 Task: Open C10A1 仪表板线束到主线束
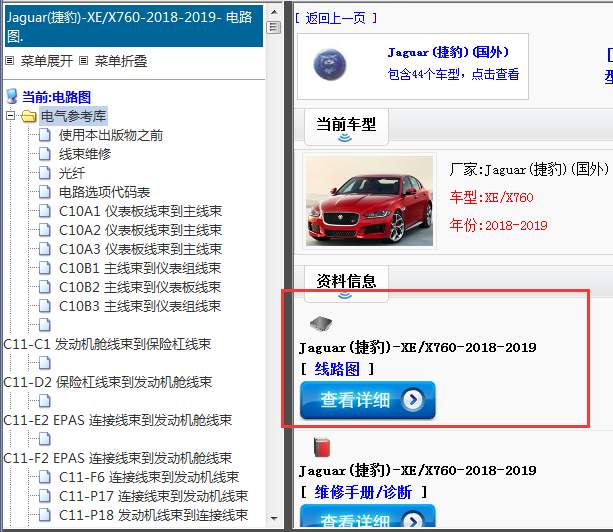(140, 211)
